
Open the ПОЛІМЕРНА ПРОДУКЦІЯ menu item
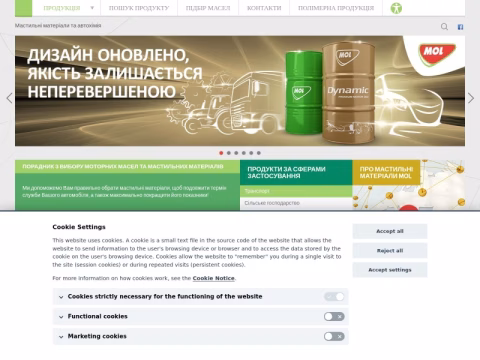(336, 8)
